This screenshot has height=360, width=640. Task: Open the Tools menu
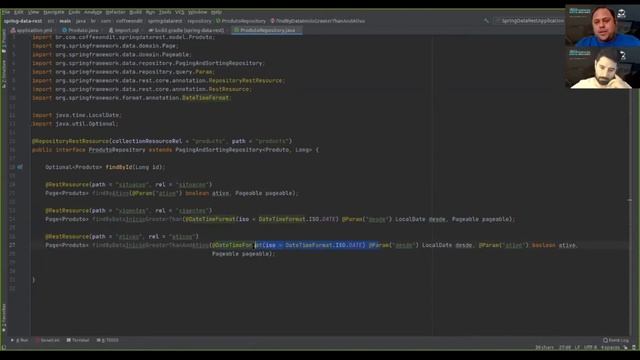tap(165, 12)
